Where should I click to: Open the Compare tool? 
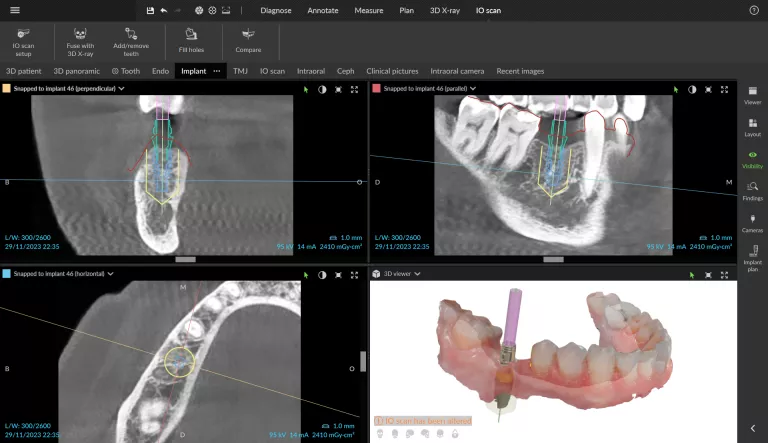(248, 41)
